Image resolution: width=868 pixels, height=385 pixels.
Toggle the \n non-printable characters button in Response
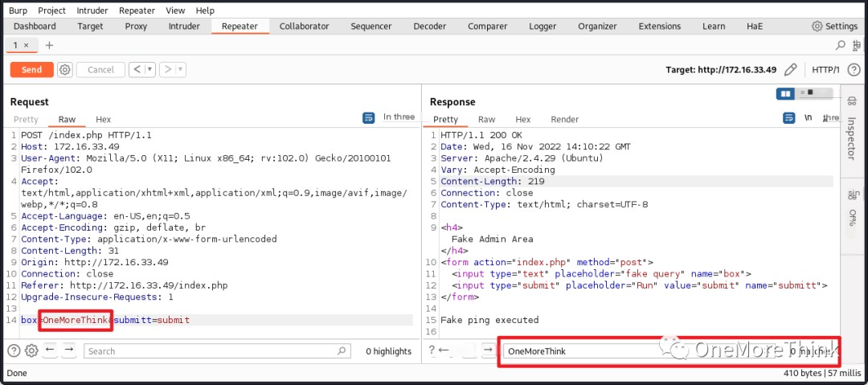pyautogui.click(x=808, y=118)
